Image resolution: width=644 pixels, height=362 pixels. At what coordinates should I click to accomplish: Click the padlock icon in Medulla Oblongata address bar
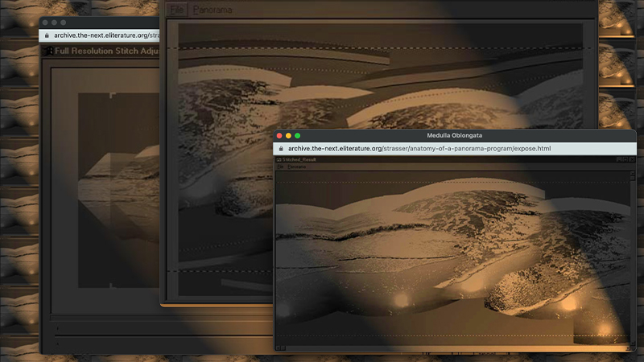click(x=281, y=149)
